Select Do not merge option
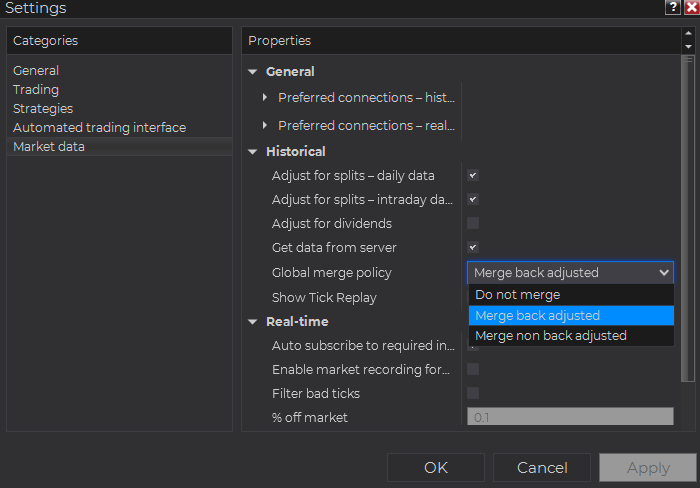This screenshot has height=488, width=700. pyautogui.click(x=570, y=295)
